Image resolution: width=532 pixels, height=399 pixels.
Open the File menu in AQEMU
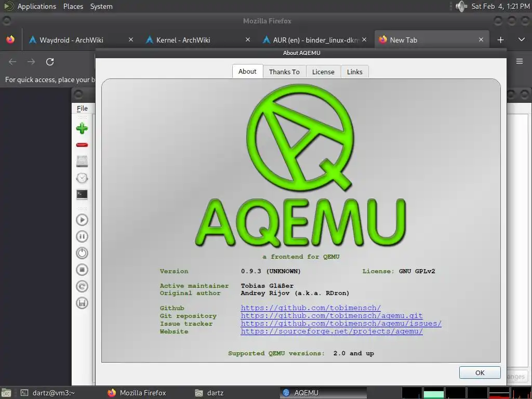(x=82, y=108)
